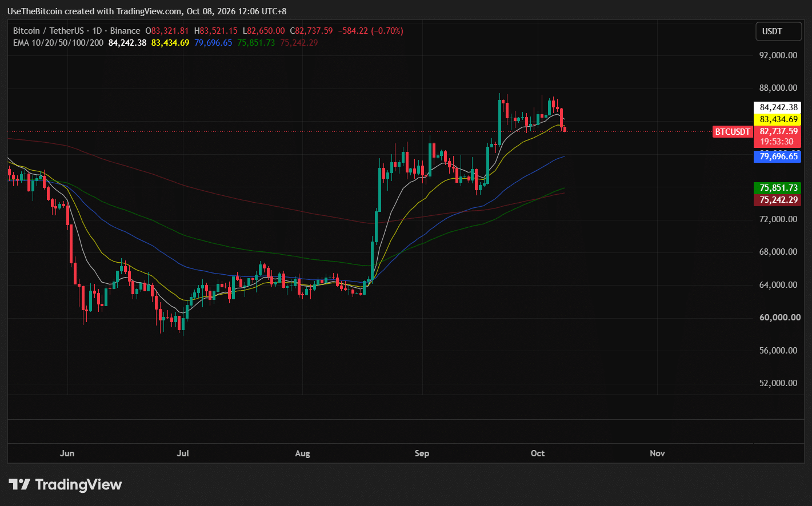This screenshot has width=812, height=506.
Task: Click the green 75,851.73 EMA axis label
Action: pos(778,188)
